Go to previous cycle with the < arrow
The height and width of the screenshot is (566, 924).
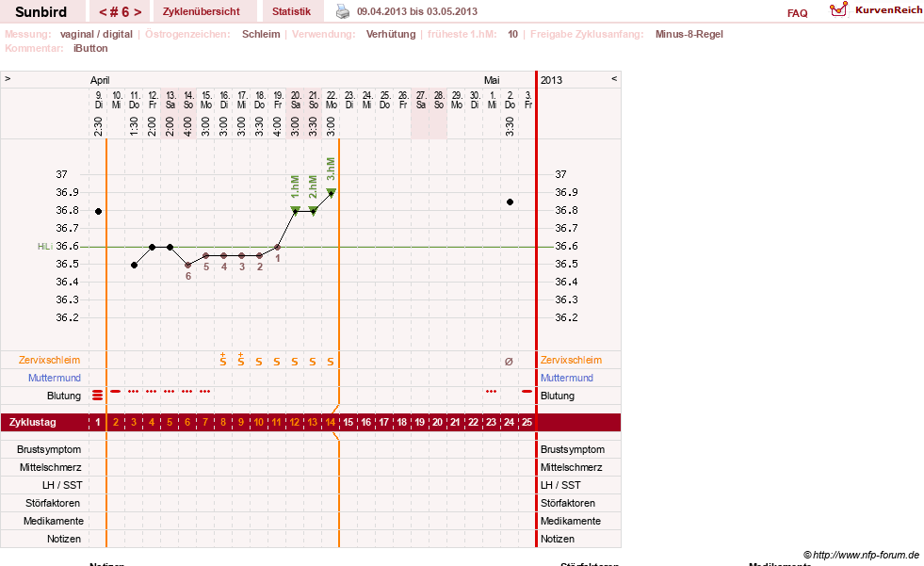point(103,12)
